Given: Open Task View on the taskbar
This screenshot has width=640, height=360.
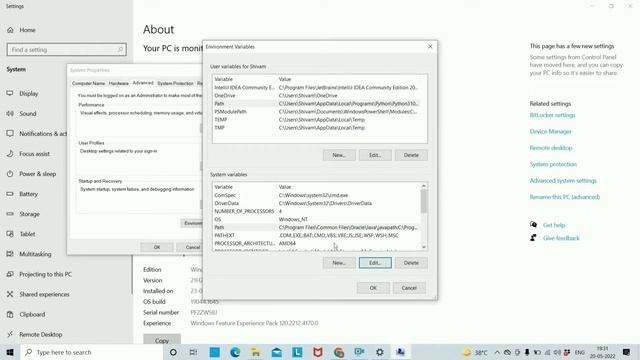Looking at the screenshot, I should tap(193, 352).
